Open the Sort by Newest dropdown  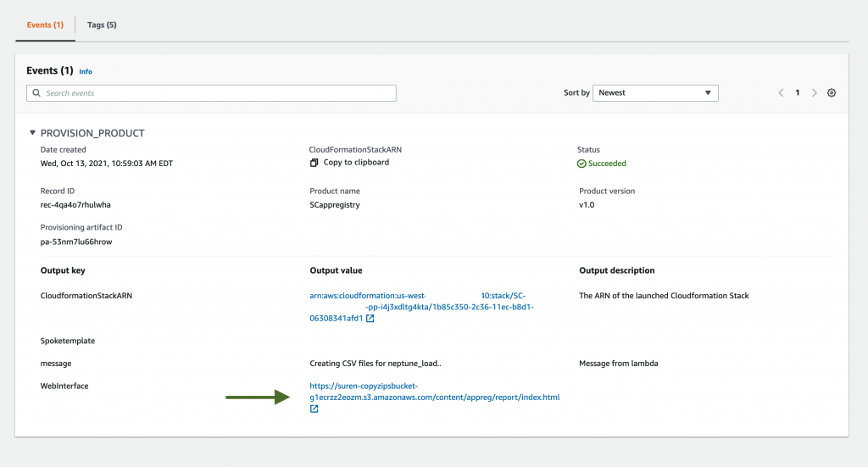[655, 93]
